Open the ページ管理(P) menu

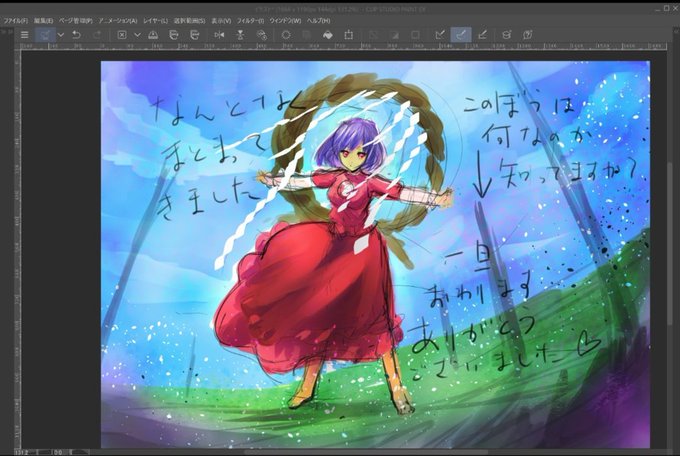coord(76,20)
